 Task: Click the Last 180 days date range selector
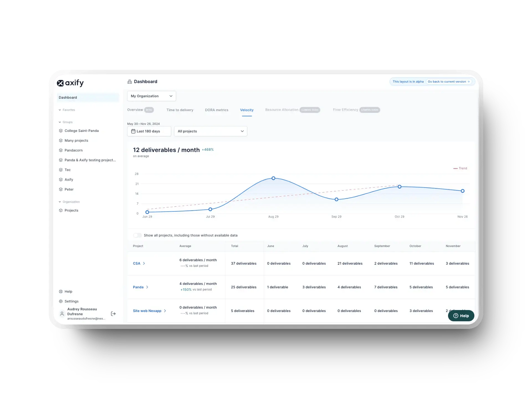tap(149, 131)
